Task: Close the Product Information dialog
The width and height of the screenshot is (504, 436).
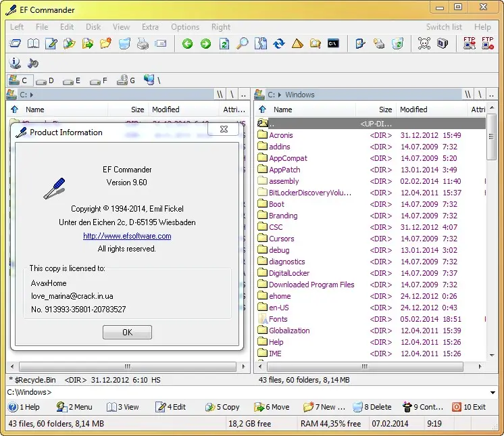Action: pyautogui.click(x=224, y=129)
